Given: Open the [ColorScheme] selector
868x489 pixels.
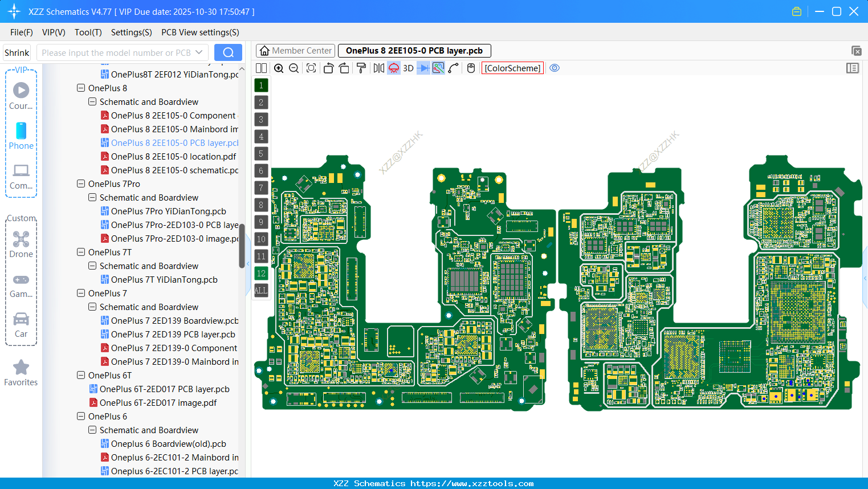Looking at the screenshot, I should tap(512, 68).
